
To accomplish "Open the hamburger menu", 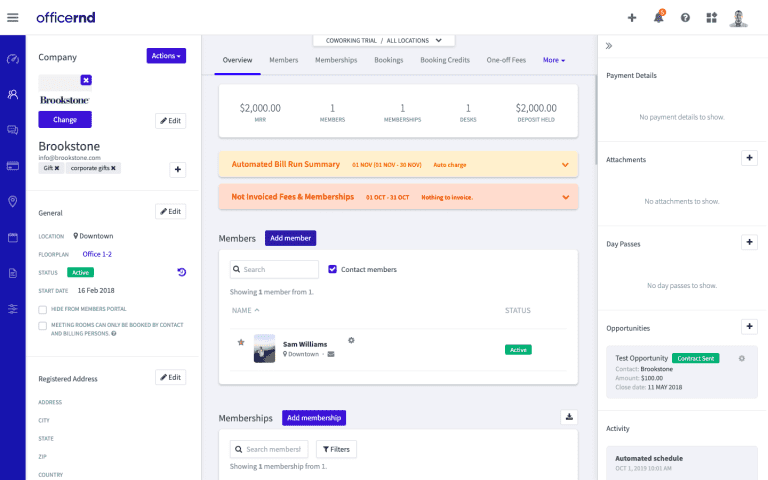I will tap(13, 18).
